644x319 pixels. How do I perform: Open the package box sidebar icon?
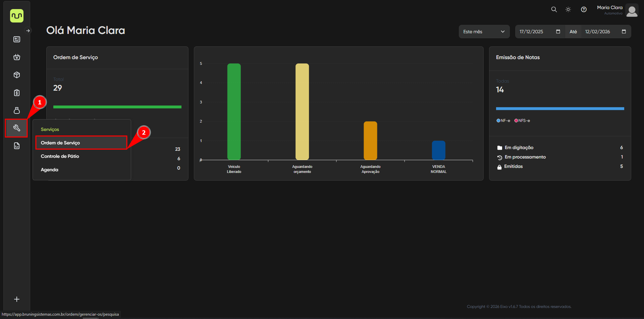pos(17,75)
